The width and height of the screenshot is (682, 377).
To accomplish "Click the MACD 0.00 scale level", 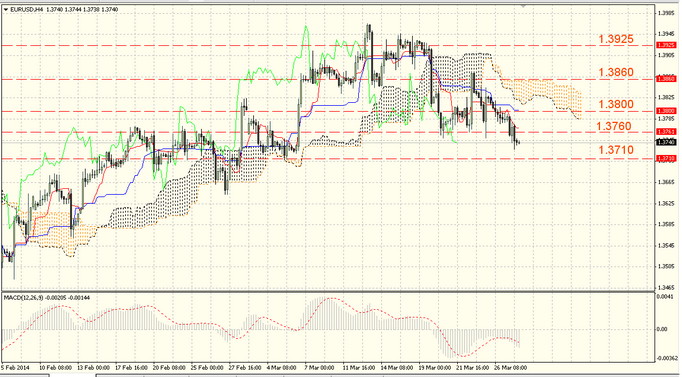I will click(x=662, y=329).
